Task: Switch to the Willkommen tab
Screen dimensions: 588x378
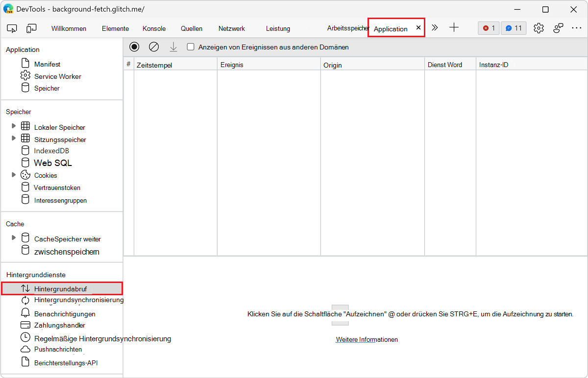Action: tap(69, 28)
